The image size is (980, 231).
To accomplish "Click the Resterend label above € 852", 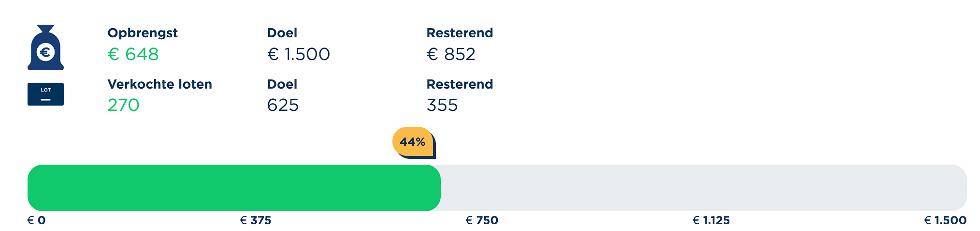I will tap(460, 33).
